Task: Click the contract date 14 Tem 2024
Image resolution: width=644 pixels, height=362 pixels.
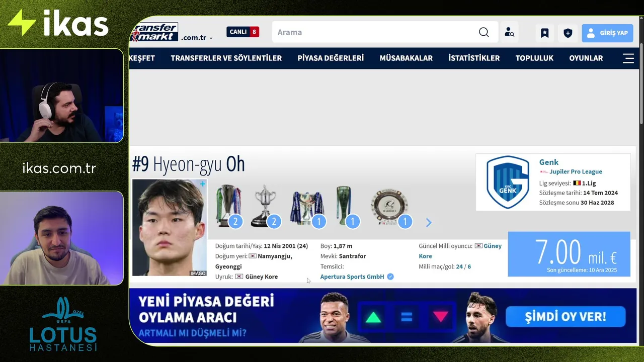Action: [600, 193]
